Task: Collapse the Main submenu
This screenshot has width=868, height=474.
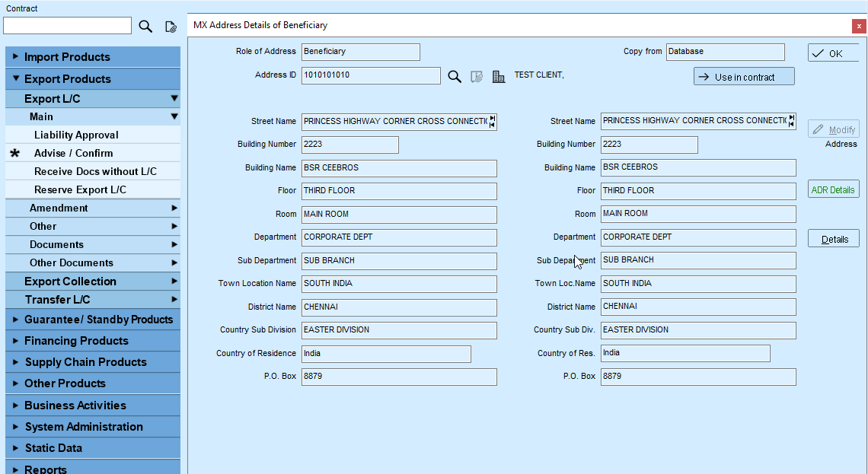Action: click(x=93, y=116)
